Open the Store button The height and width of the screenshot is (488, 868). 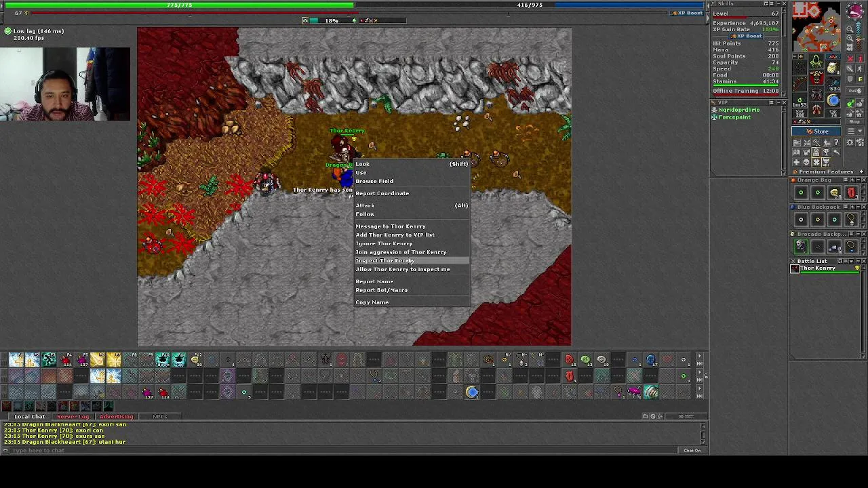pos(816,131)
